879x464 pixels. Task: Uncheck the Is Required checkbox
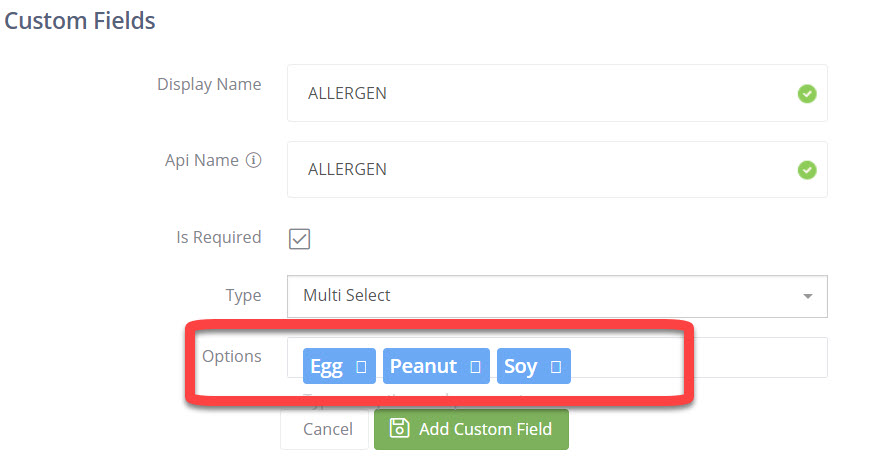point(299,239)
